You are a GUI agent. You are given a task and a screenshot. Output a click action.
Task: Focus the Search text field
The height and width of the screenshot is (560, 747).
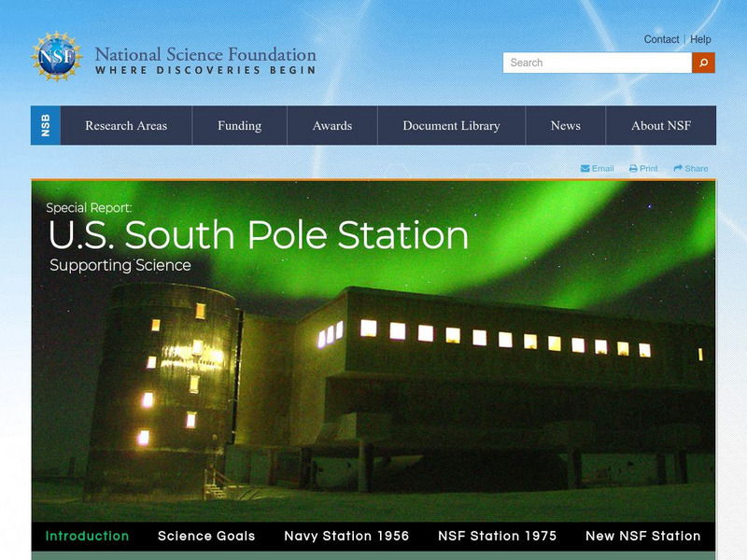pos(598,63)
